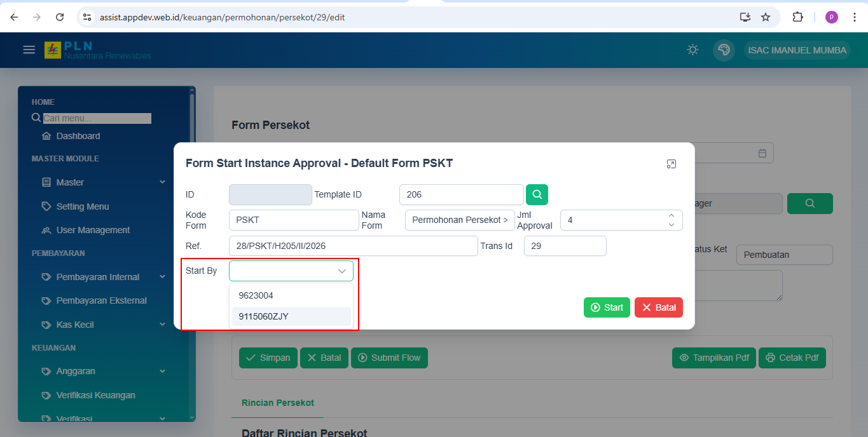Screen dimensions: 868x437
Task: Bookmark this page with the star icon
Action: tap(766, 17)
